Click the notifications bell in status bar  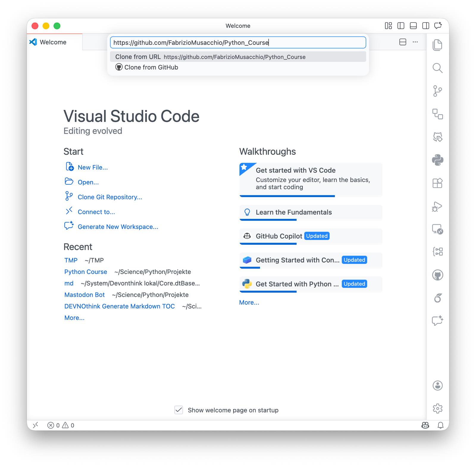pos(441,425)
